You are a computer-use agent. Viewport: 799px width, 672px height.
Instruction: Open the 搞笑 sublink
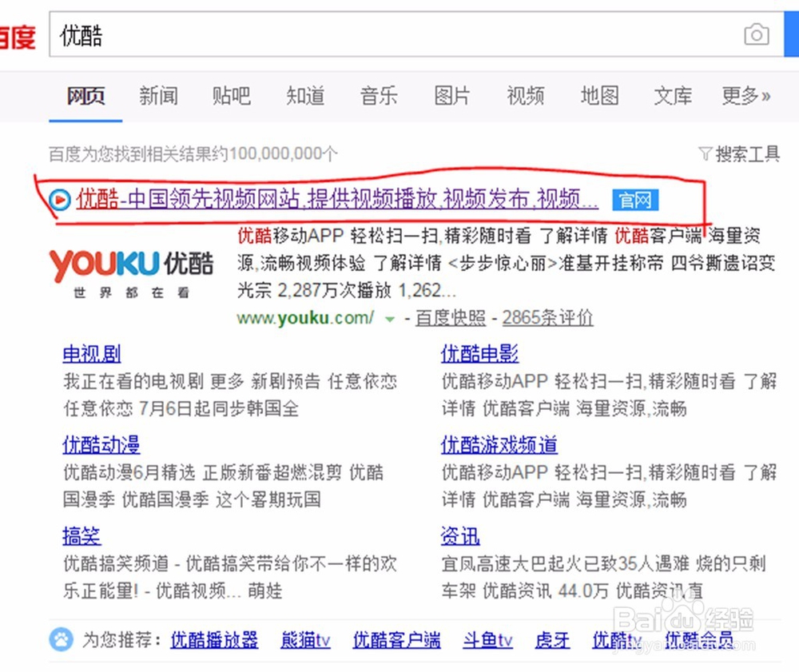tap(81, 536)
